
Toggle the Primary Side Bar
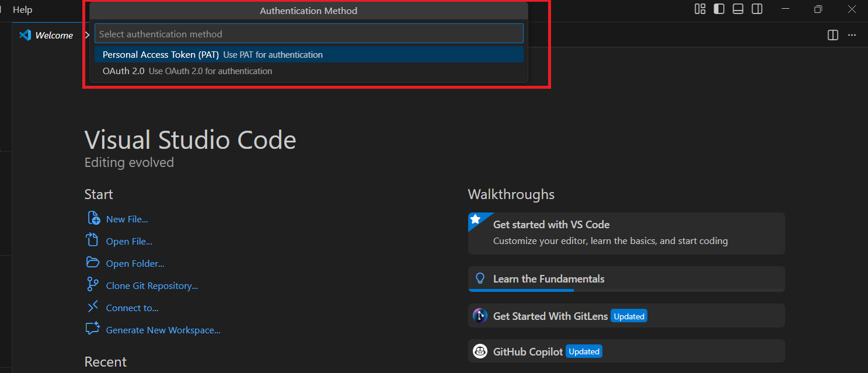719,9
